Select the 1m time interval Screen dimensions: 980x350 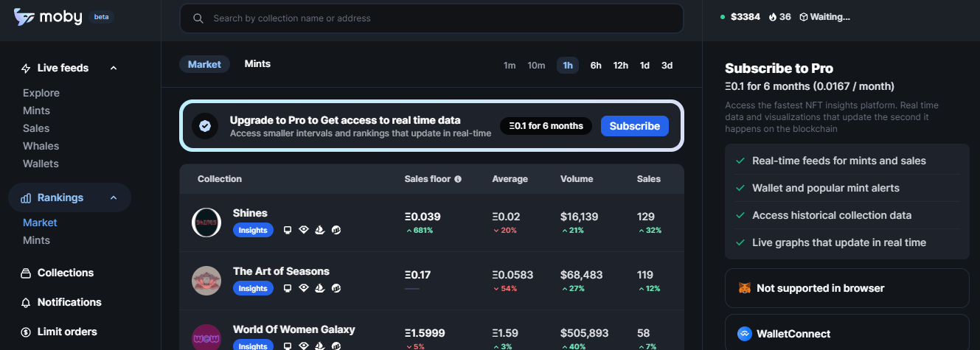(x=510, y=66)
